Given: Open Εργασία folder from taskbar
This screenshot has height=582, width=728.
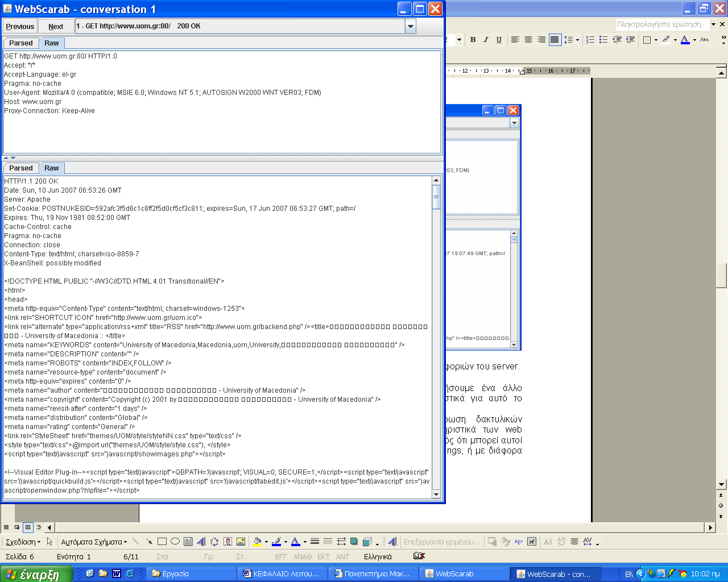Looking at the screenshot, I should point(192,574).
